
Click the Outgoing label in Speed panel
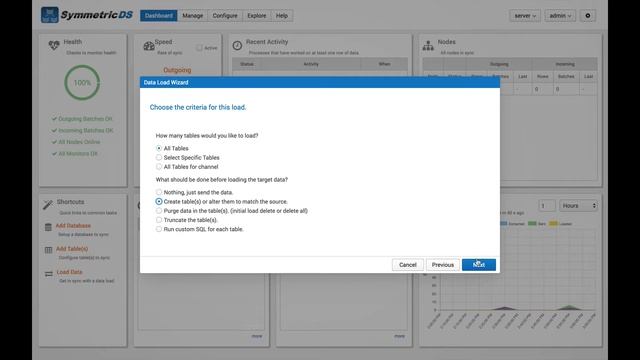tap(177, 70)
